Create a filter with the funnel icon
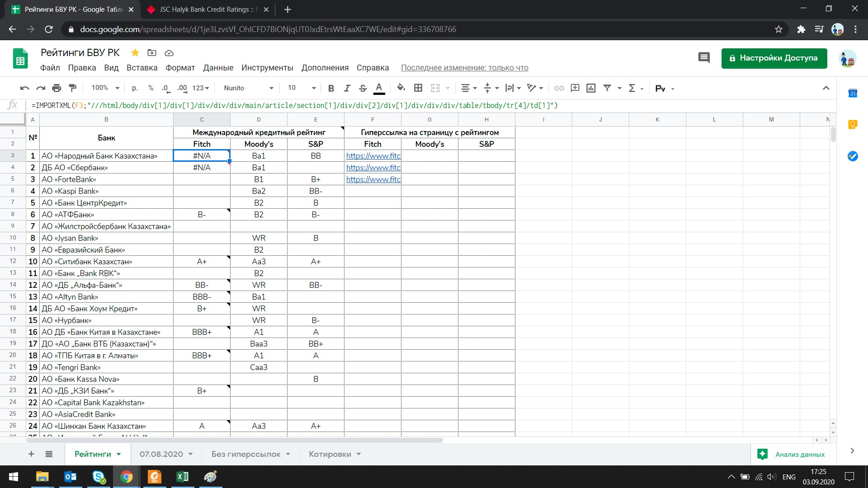 608,88
